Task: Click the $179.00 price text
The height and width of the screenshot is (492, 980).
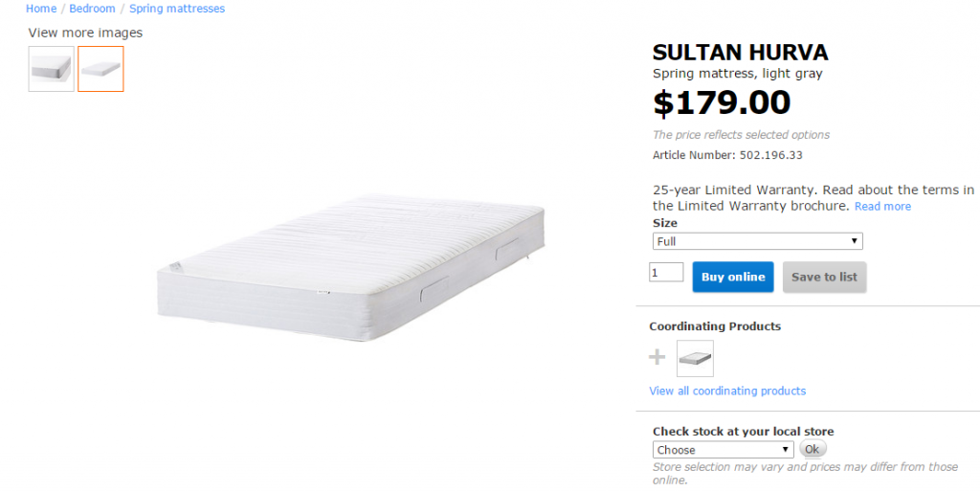Action: click(x=722, y=102)
